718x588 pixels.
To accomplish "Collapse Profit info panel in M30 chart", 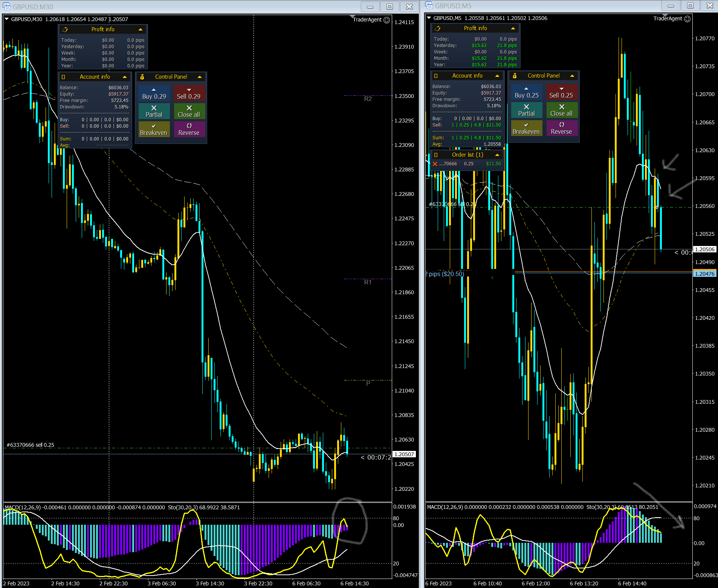I will (140, 29).
